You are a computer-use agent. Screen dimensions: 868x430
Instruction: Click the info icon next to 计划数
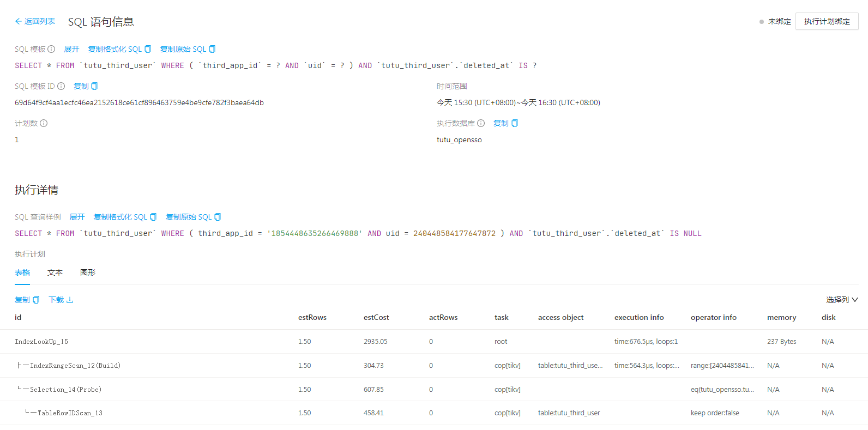(x=44, y=123)
